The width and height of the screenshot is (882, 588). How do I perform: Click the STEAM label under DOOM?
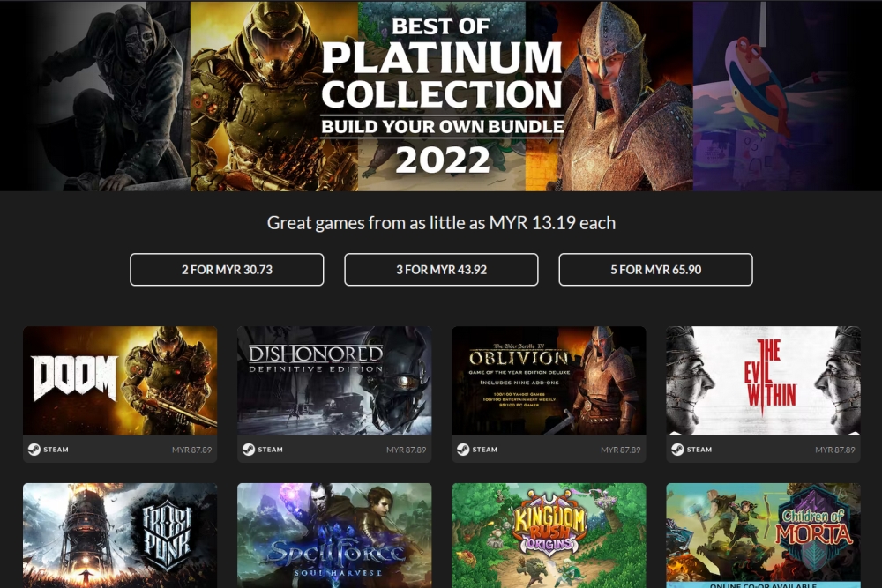(56, 450)
